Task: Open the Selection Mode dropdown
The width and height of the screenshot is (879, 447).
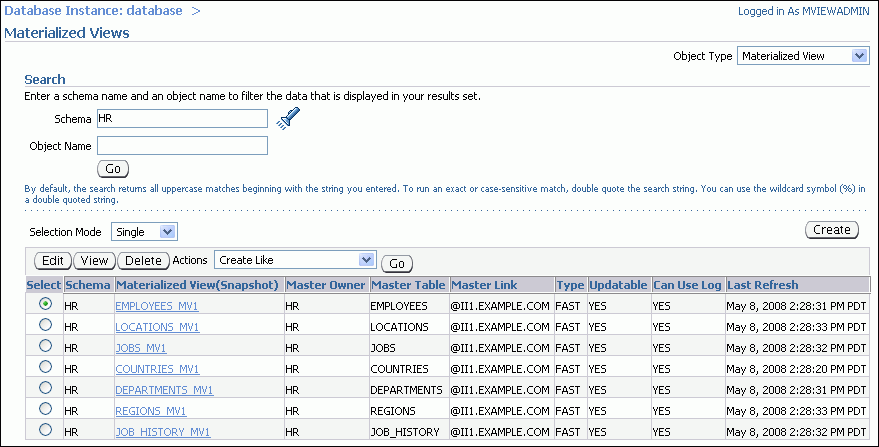Action: click(x=144, y=232)
